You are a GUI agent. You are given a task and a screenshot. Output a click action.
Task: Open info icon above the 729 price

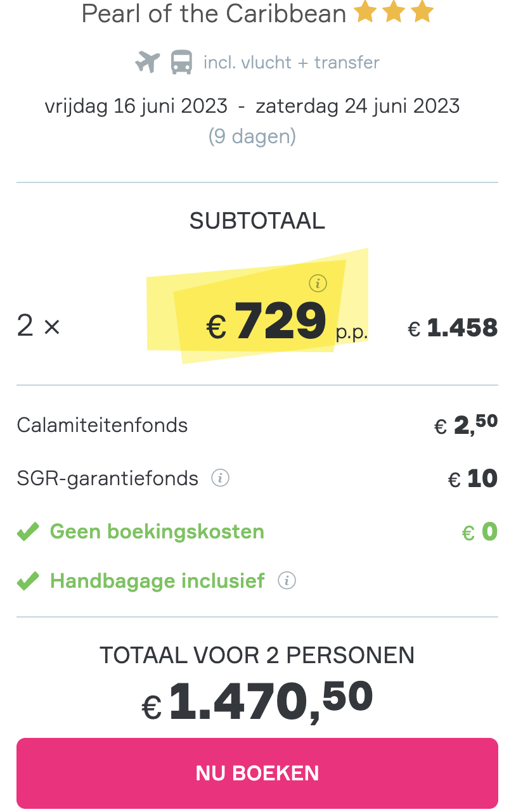(x=318, y=283)
